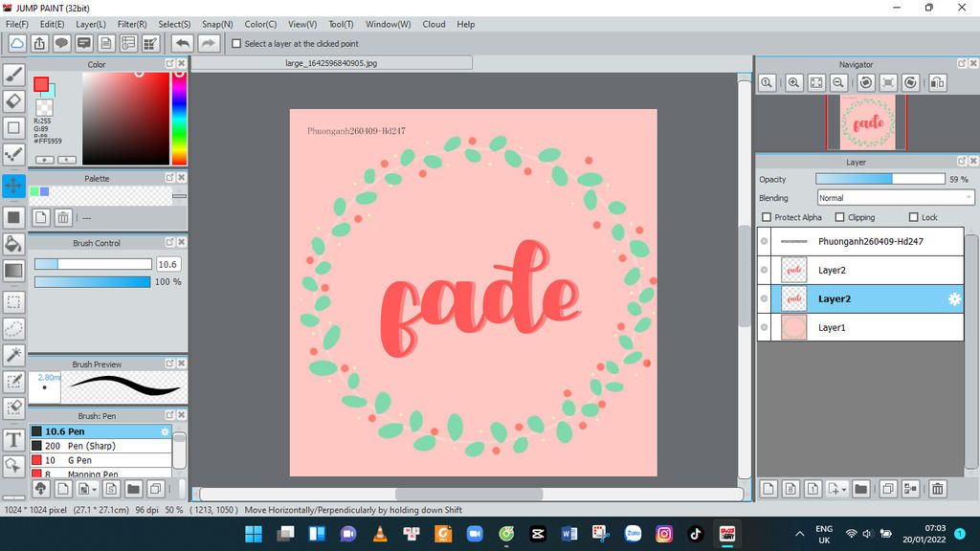Screen dimensions: 980x551
Task: Check the Protect Alpha option
Action: (767, 217)
